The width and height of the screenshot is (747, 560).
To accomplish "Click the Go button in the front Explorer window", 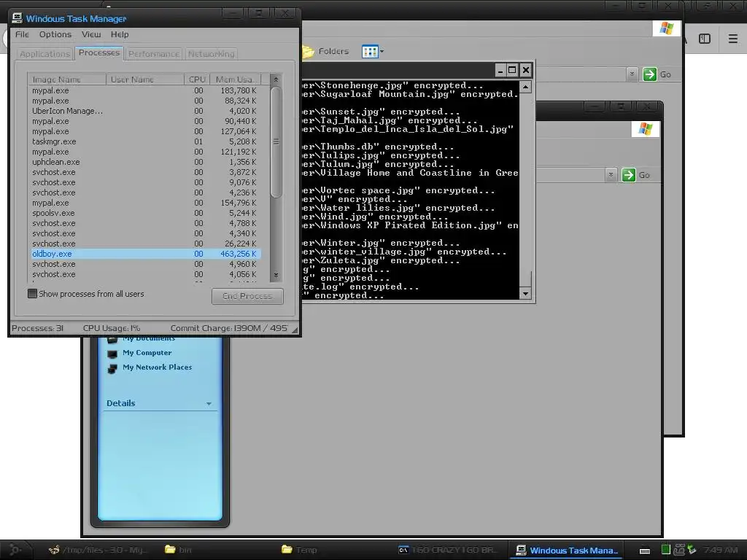I will (x=636, y=175).
